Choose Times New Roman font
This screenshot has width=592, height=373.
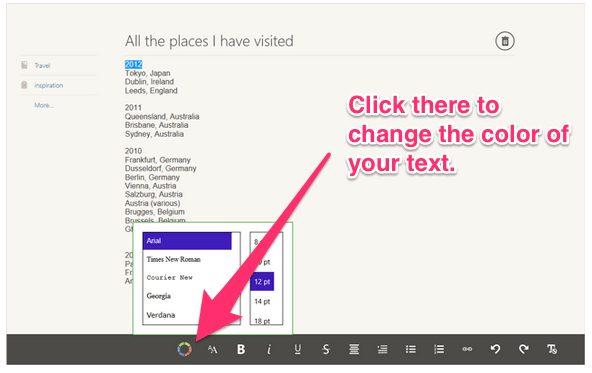(174, 259)
